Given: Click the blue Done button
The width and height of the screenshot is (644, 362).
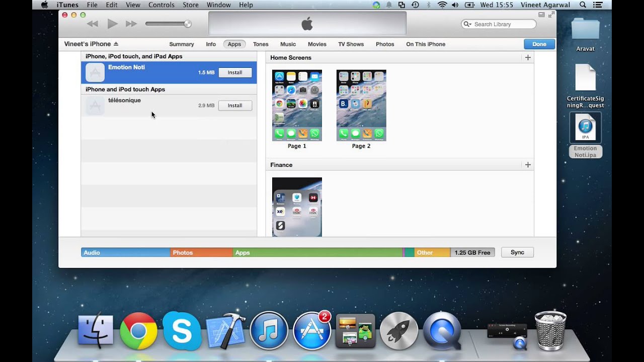Looking at the screenshot, I should click(539, 44).
